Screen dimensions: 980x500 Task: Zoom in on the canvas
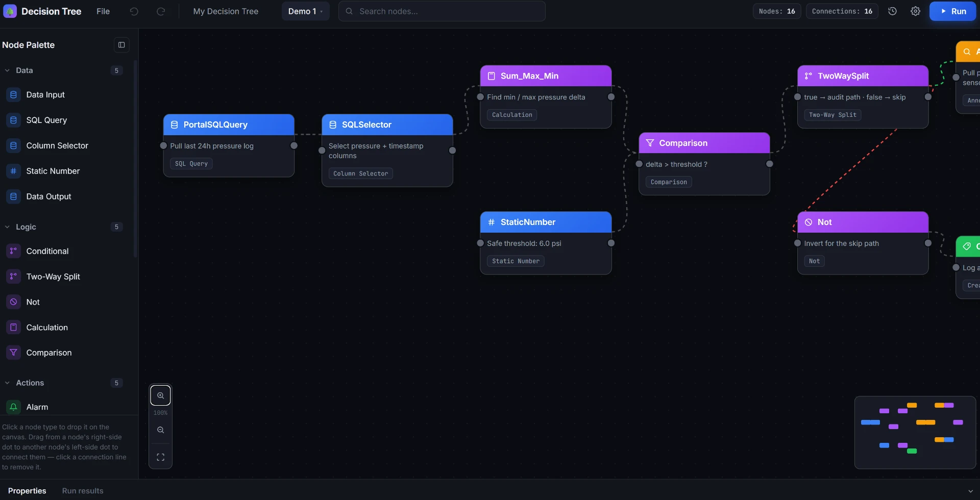160,395
